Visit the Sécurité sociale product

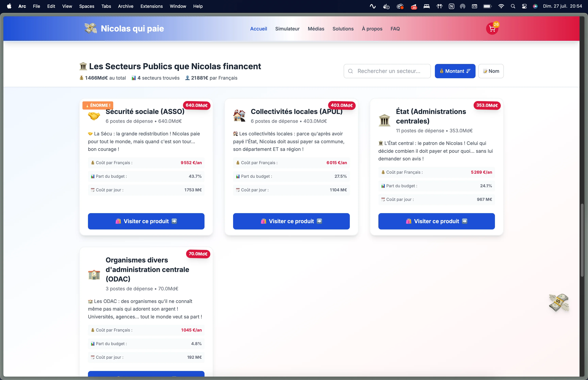coord(146,221)
